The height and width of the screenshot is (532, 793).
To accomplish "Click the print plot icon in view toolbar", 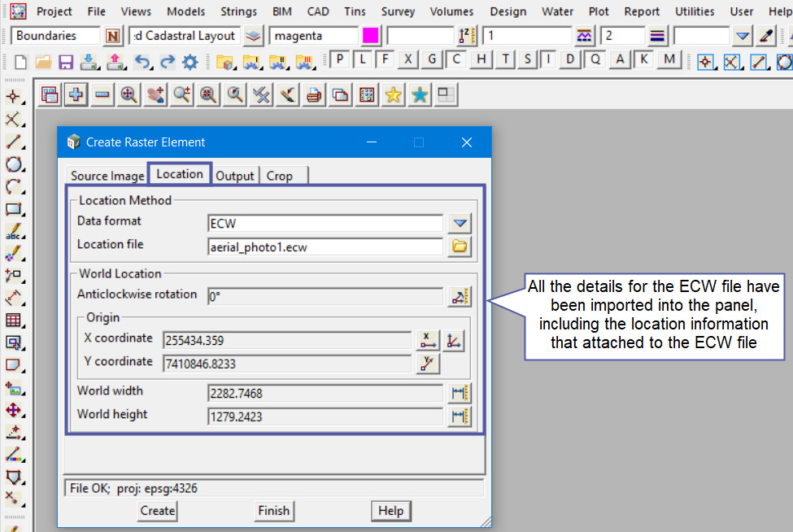I will (x=314, y=94).
